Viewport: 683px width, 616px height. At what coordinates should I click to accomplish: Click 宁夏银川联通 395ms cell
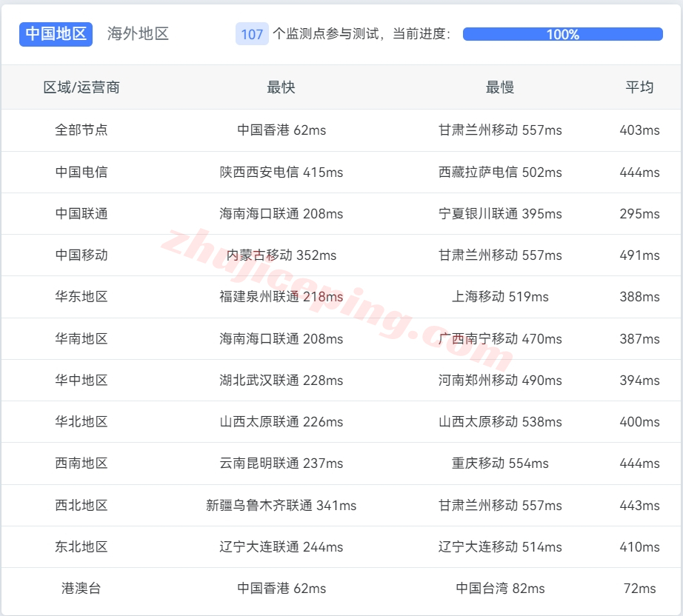point(500,214)
